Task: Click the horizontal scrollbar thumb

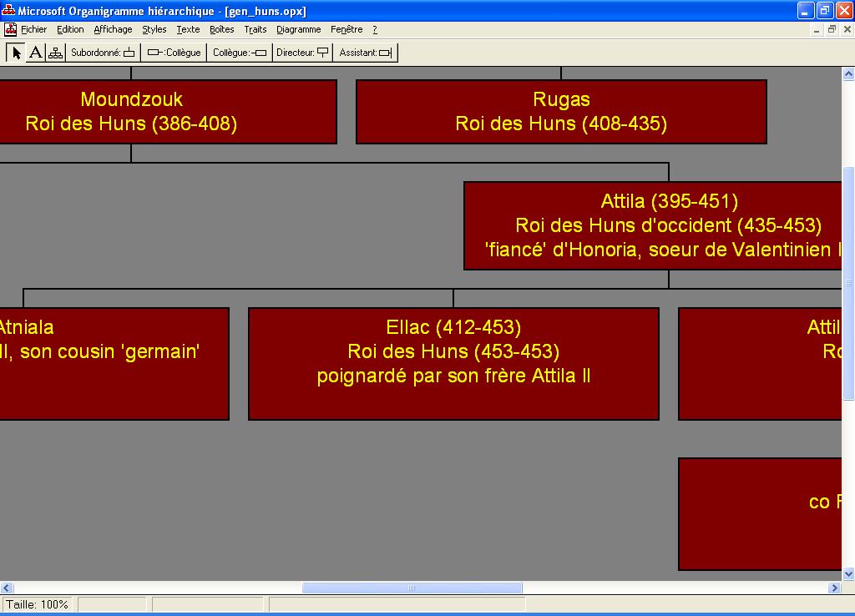Action: click(412, 588)
